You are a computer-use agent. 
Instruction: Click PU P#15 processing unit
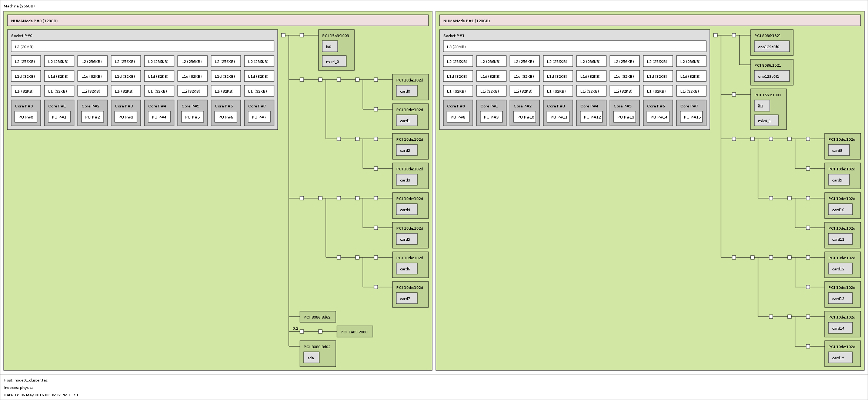(691, 117)
